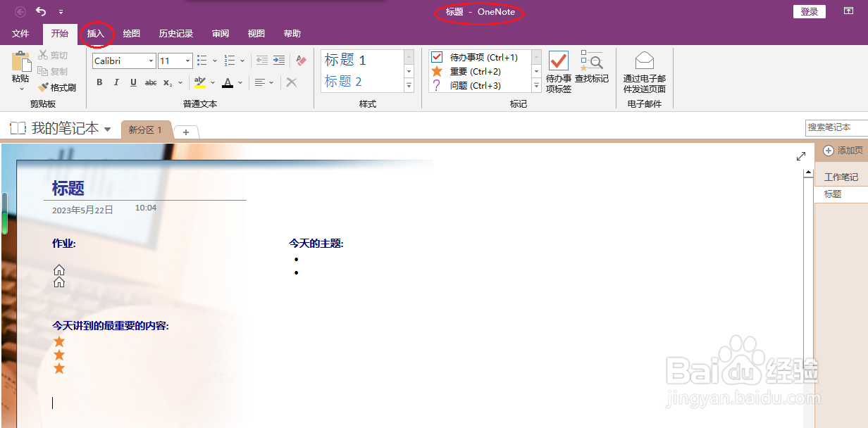The image size is (868, 428).
Task: Click the Back arrow in title bar
Action: pos(20,11)
